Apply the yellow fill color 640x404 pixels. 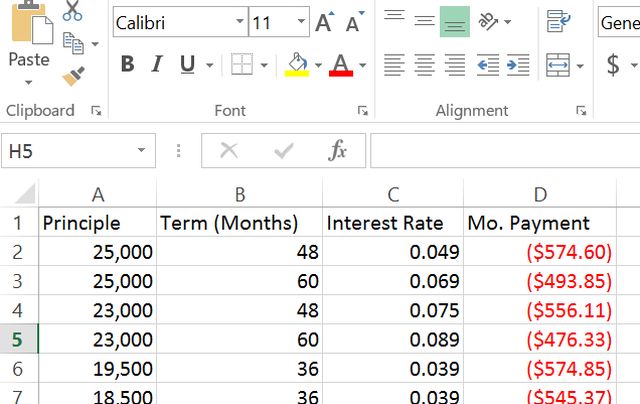[297, 65]
